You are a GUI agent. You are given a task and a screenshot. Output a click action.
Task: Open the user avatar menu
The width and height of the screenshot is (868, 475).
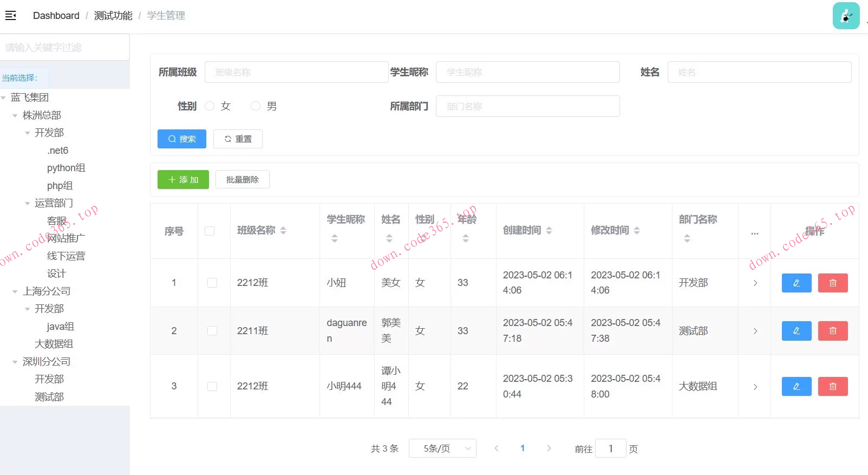pos(845,16)
